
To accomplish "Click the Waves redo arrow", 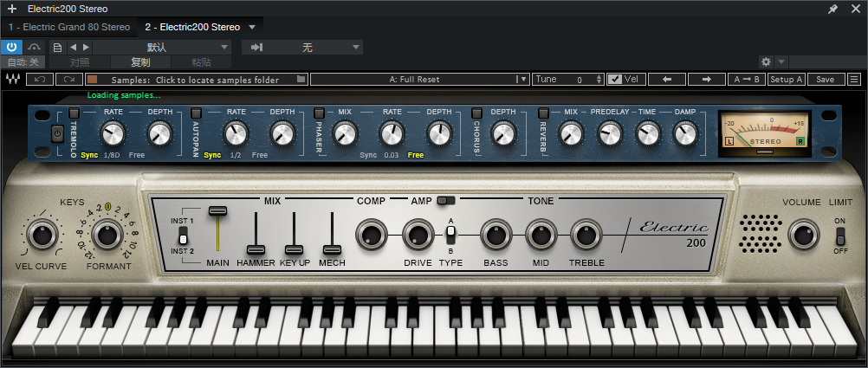I will point(69,79).
